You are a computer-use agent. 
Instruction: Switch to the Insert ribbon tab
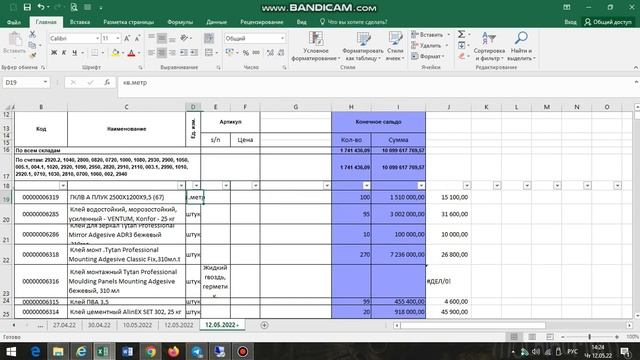(x=80, y=22)
